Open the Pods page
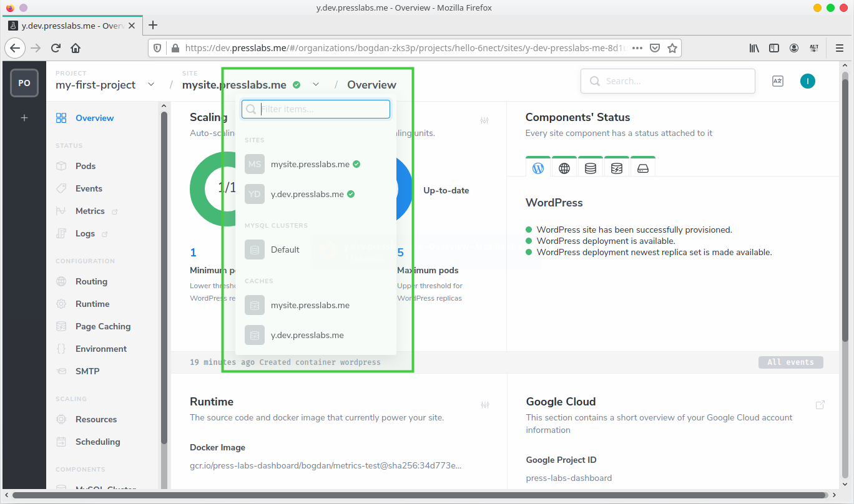This screenshot has width=854, height=504. pos(76,166)
